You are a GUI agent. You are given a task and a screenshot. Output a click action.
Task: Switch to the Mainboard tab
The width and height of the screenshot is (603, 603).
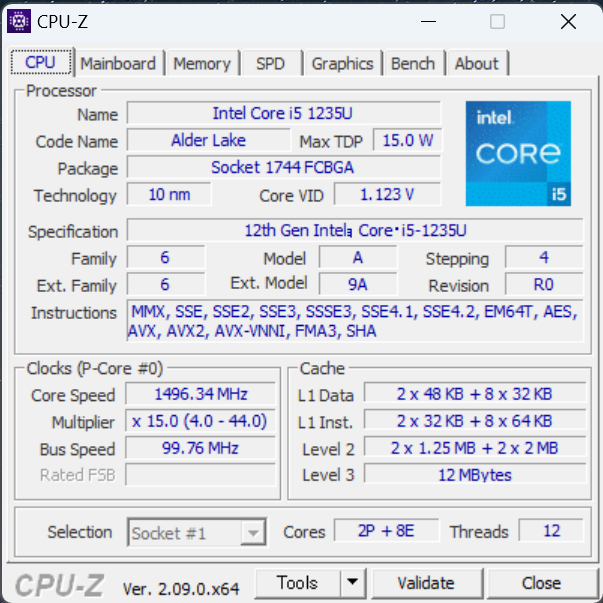point(118,63)
